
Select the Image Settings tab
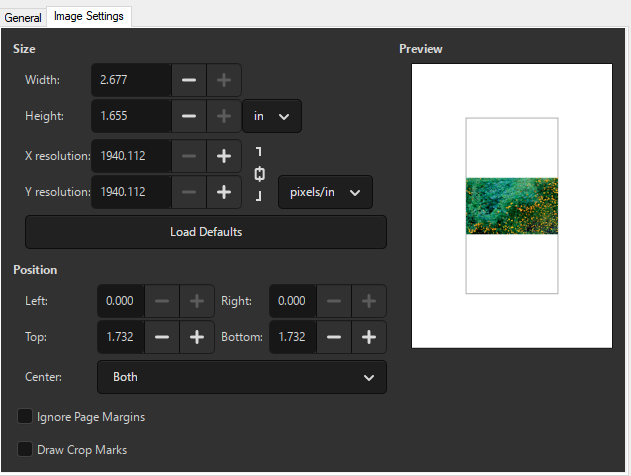88,17
